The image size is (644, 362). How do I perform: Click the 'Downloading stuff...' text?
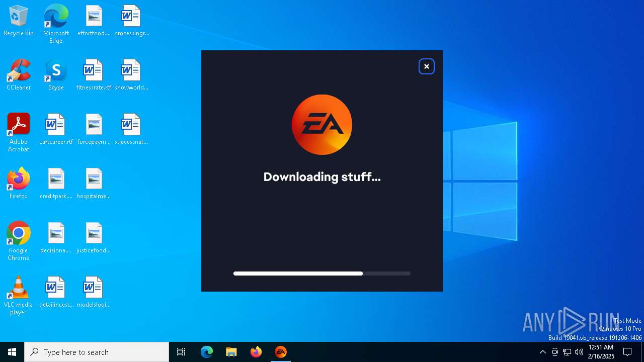click(322, 177)
